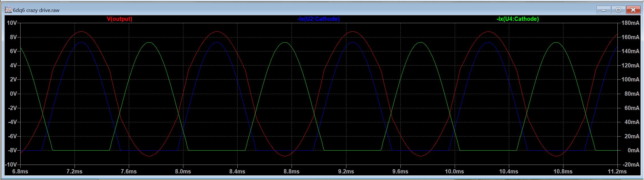Screen dimensions: 644x180
Task: Click the 2V left axis label
Action: (13, 79)
